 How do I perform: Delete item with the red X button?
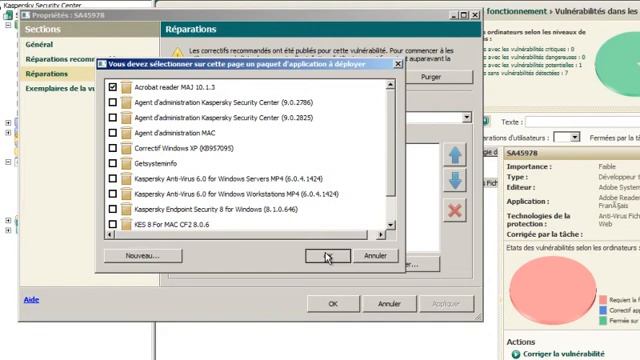point(455,211)
